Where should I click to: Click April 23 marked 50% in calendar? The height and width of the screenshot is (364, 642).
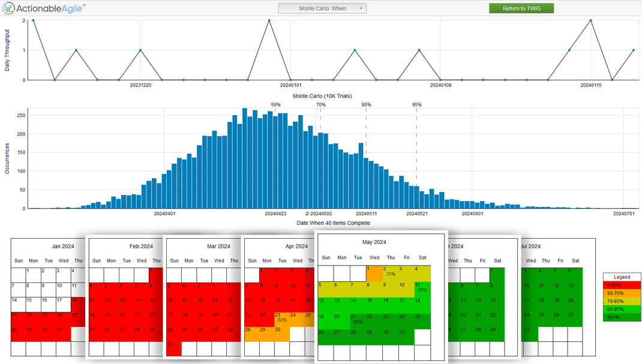tap(281, 318)
